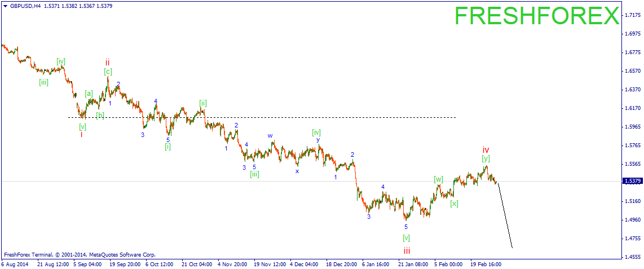Click the red wave iii label

(406, 250)
